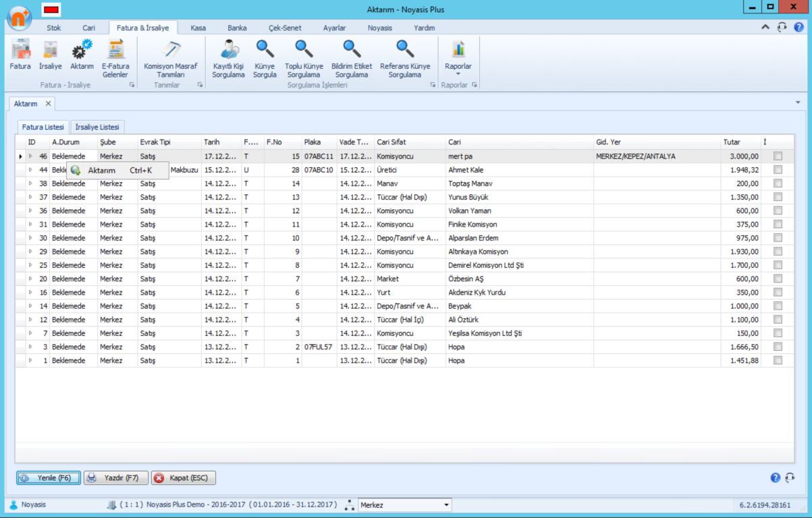Switch to the İrsaliye Listesi tab
This screenshot has height=518, width=812.
(98, 127)
